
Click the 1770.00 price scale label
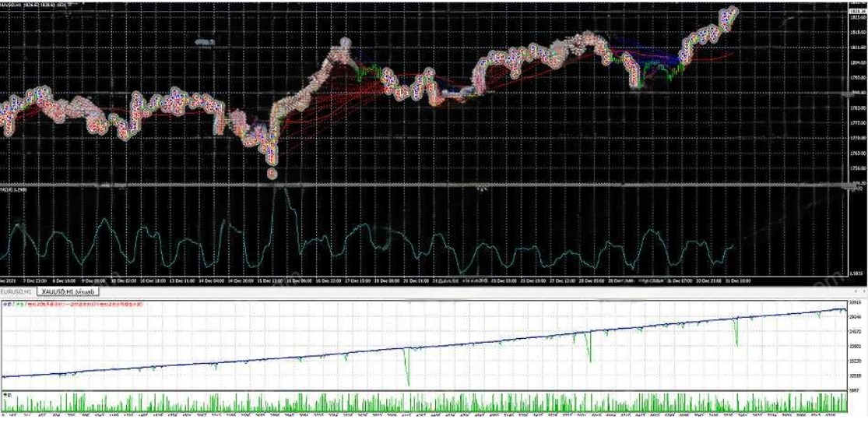pos(857,138)
